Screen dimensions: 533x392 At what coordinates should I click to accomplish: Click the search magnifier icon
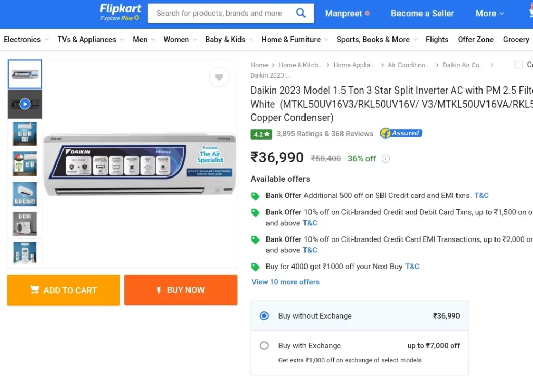click(x=301, y=13)
